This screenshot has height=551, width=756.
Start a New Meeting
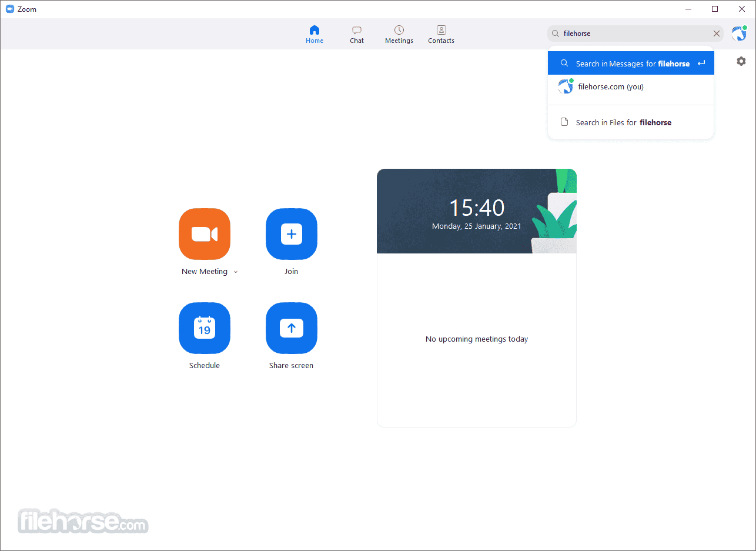204,234
